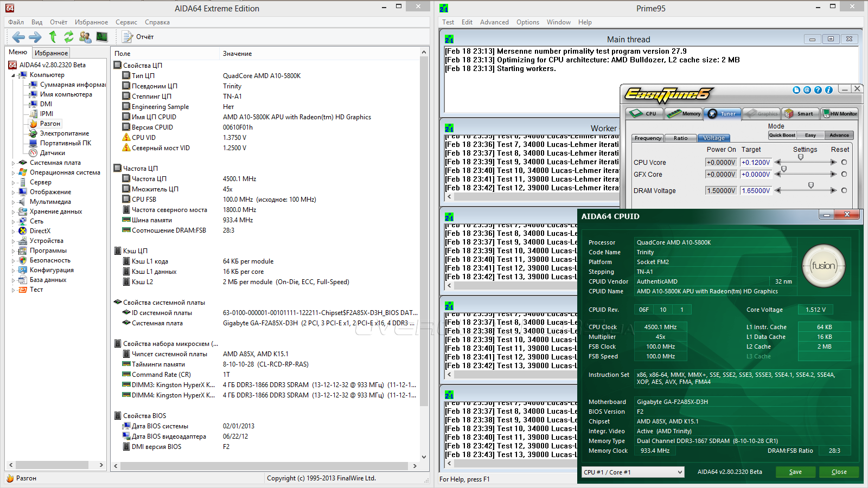The height and width of the screenshot is (488, 868).
Task: Select Датчики item in the tree
Action: 52,153
